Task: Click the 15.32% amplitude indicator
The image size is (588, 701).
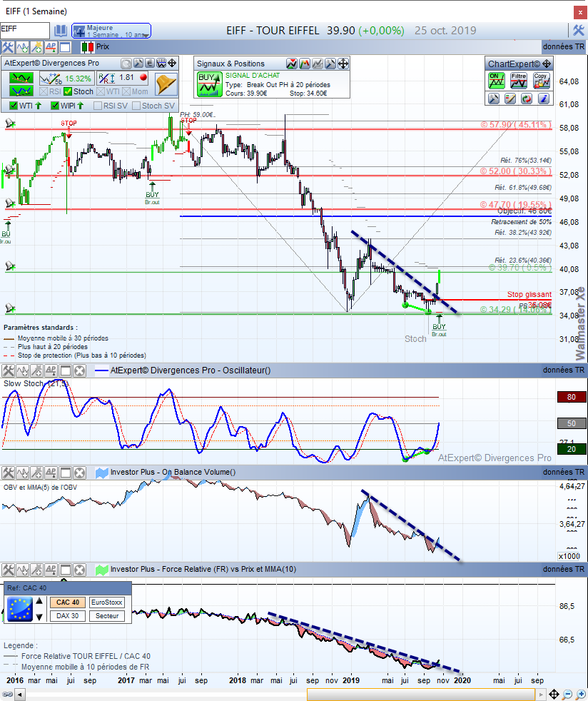Action: 67,79
